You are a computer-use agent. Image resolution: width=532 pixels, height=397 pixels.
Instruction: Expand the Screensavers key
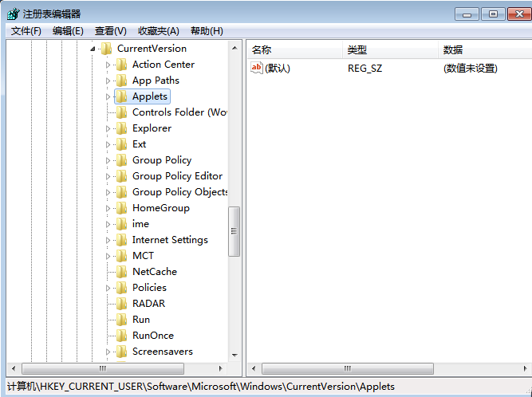108,352
